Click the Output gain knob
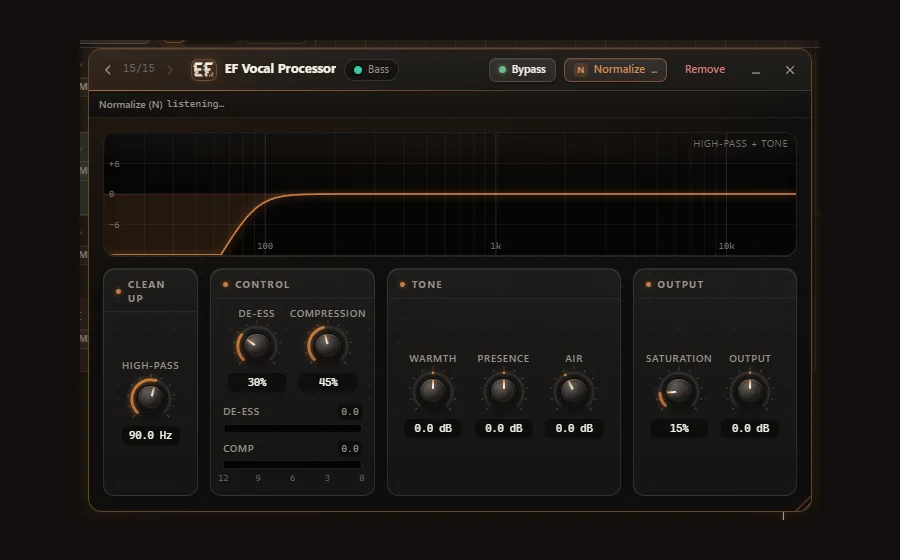This screenshot has height=560, width=900. [750, 391]
